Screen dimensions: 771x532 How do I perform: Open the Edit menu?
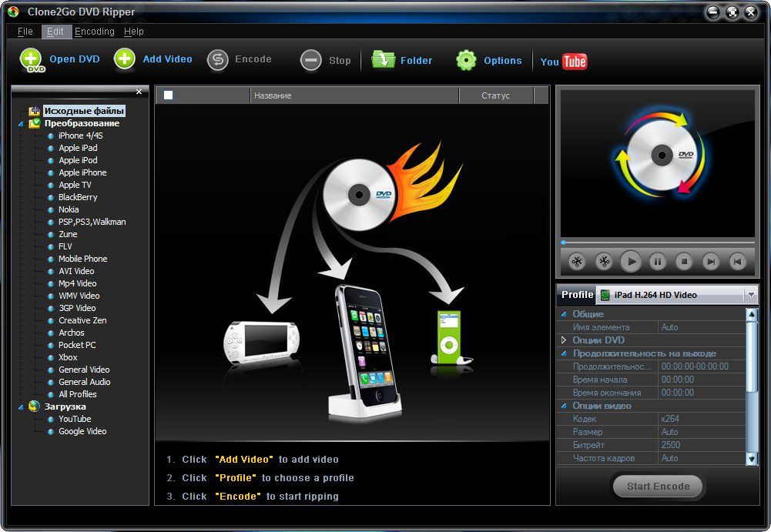click(55, 32)
